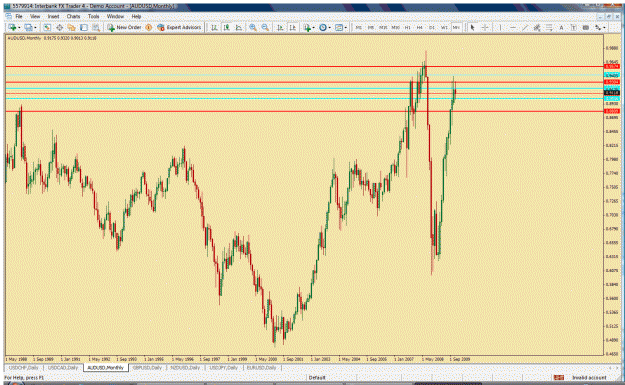Open the New Chart toolbar icon
Viewport: 625px width, 385px height.
coord(12,28)
